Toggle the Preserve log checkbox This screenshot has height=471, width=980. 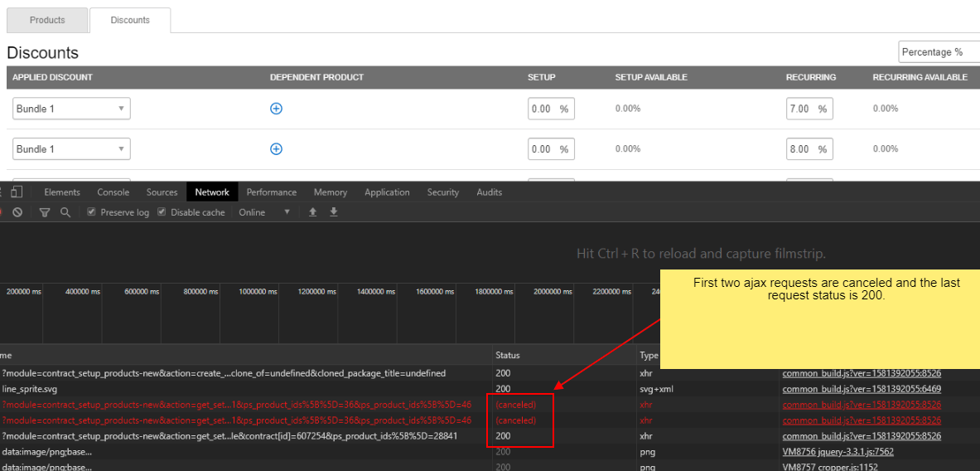point(92,212)
